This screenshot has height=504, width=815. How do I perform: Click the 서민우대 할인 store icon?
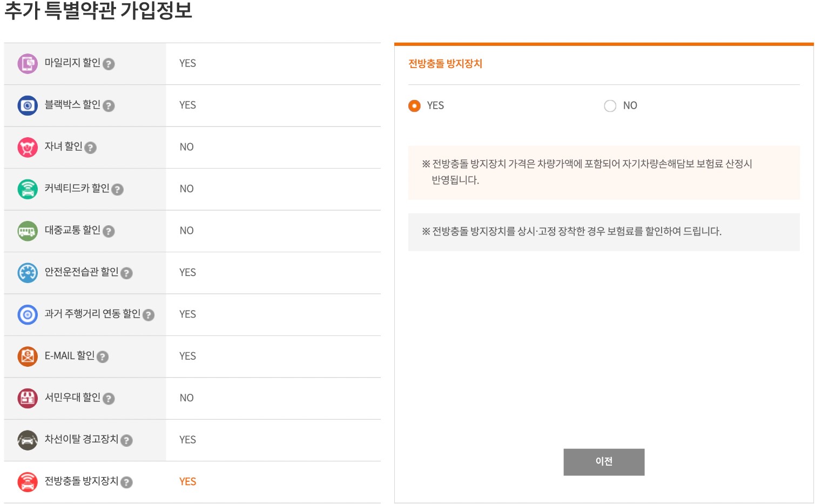pos(28,398)
